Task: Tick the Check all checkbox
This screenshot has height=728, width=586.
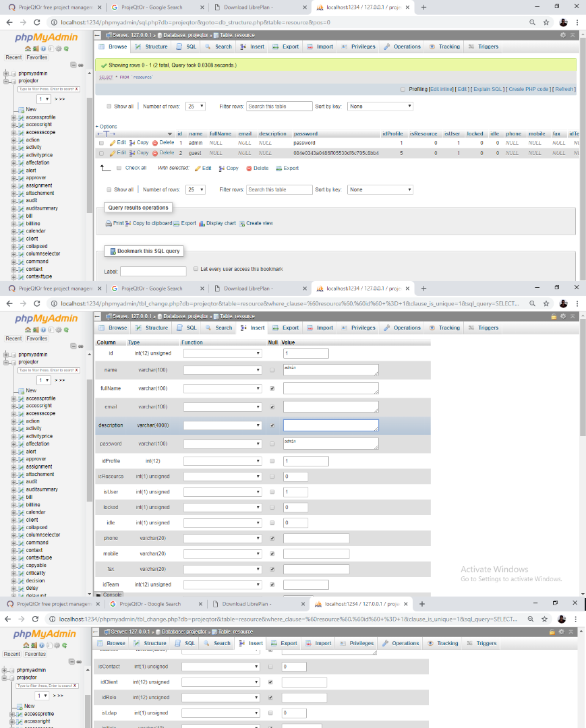Action: (x=119, y=169)
